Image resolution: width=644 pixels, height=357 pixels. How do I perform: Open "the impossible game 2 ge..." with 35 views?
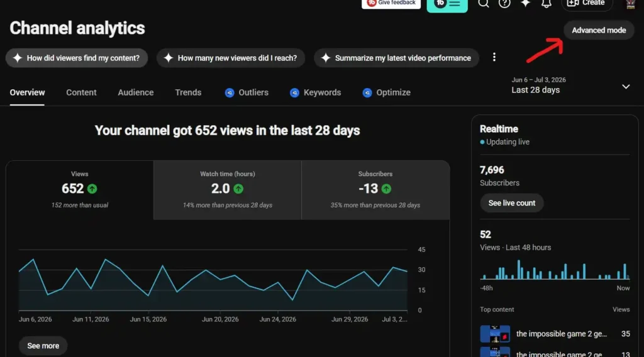(562, 334)
